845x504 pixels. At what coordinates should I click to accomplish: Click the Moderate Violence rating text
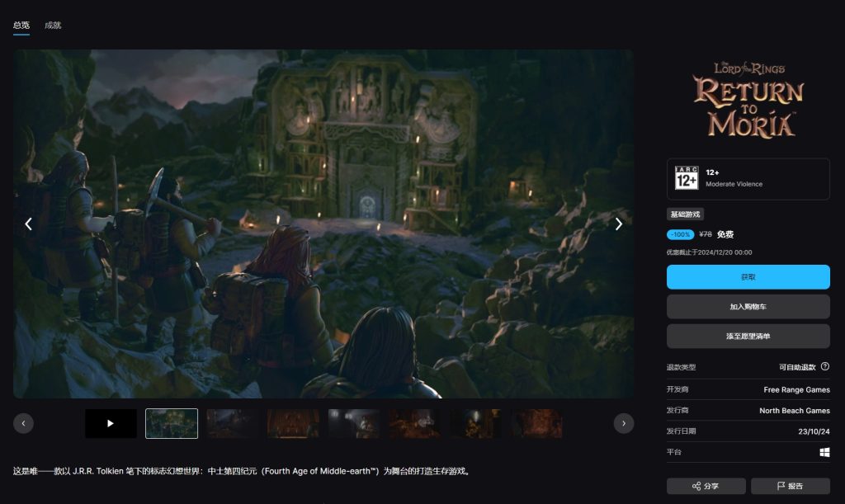[734, 184]
